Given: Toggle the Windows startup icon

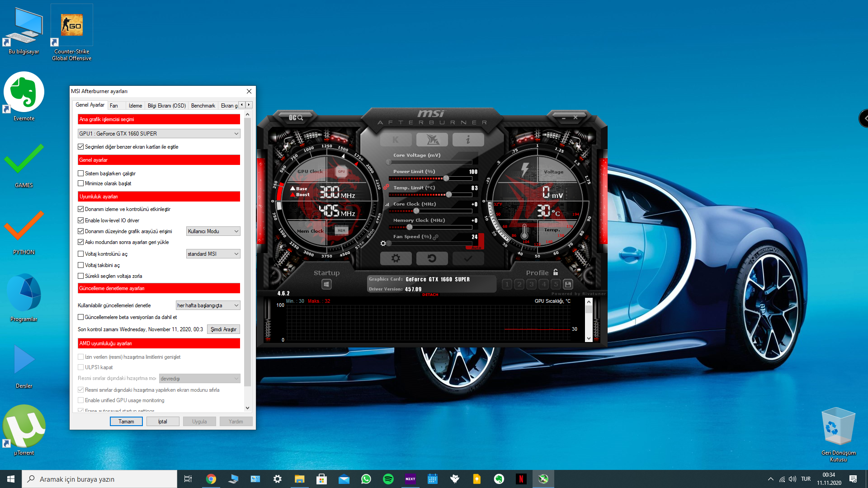Looking at the screenshot, I should coord(326,284).
